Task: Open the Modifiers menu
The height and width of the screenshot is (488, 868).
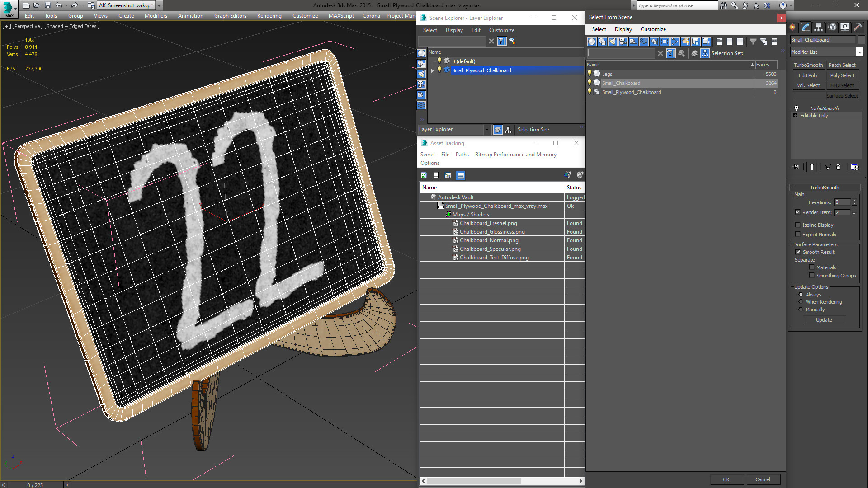Action: (x=156, y=15)
